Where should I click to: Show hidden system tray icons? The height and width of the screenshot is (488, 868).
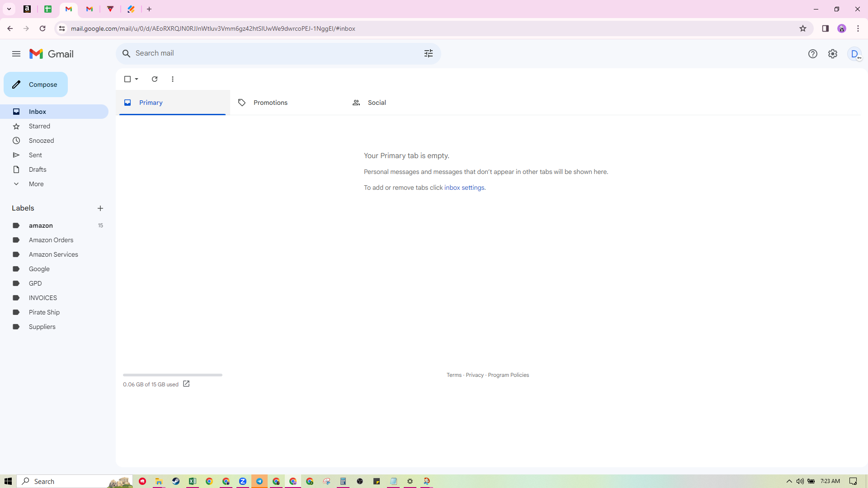[x=789, y=481]
